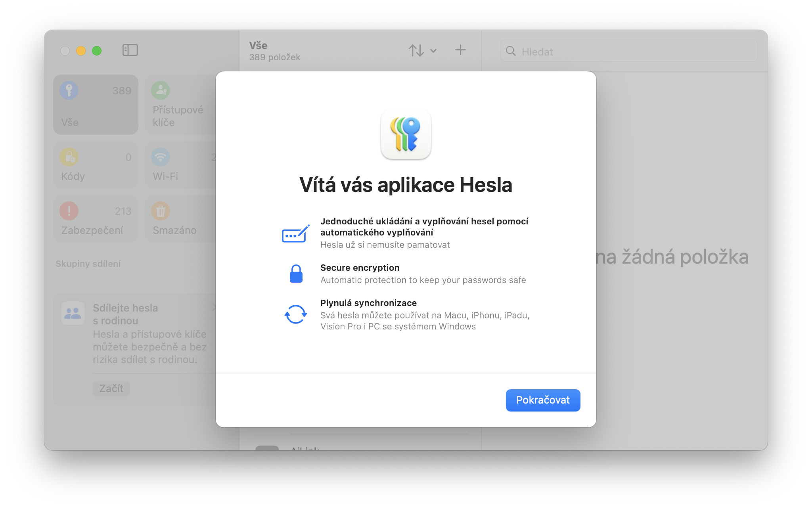Click the blue lock encryption icon
Viewport: 812px width, 509px height.
coord(296,274)
